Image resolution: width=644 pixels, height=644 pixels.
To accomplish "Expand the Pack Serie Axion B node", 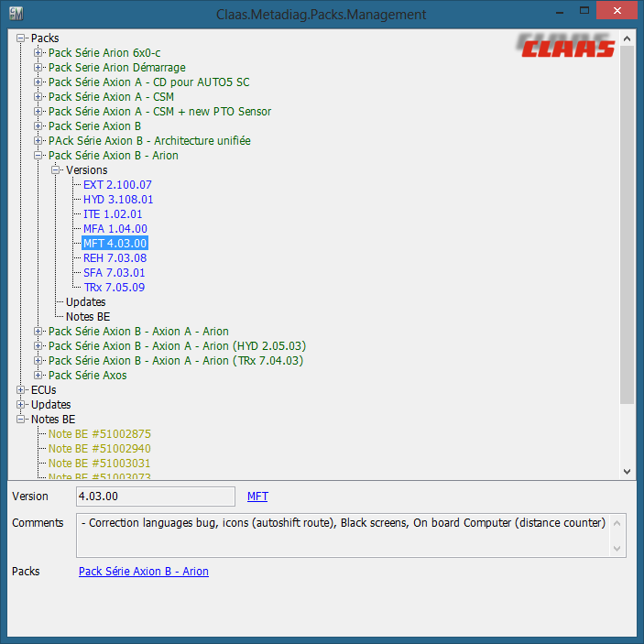I will 38,126.
